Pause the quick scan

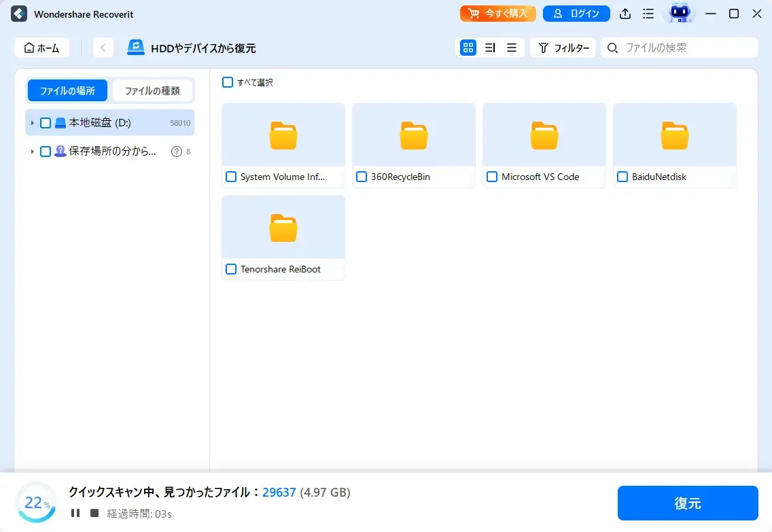(75, 513)
